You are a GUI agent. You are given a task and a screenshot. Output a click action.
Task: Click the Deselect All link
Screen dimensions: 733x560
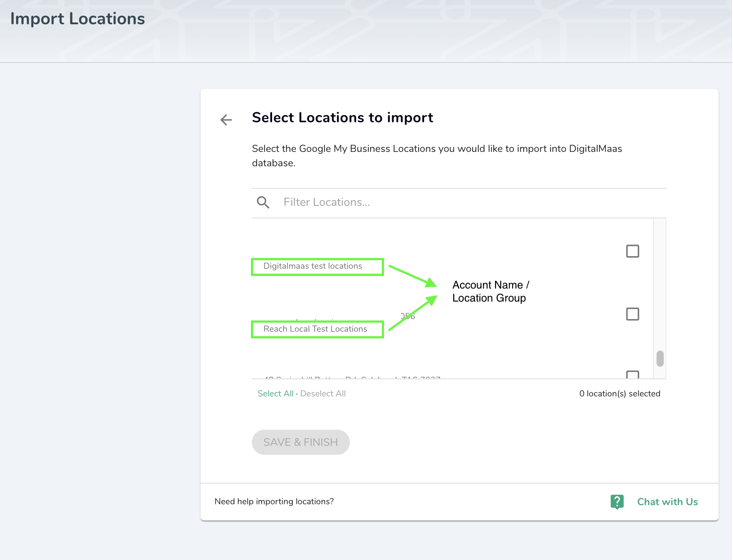pos(323,394)
